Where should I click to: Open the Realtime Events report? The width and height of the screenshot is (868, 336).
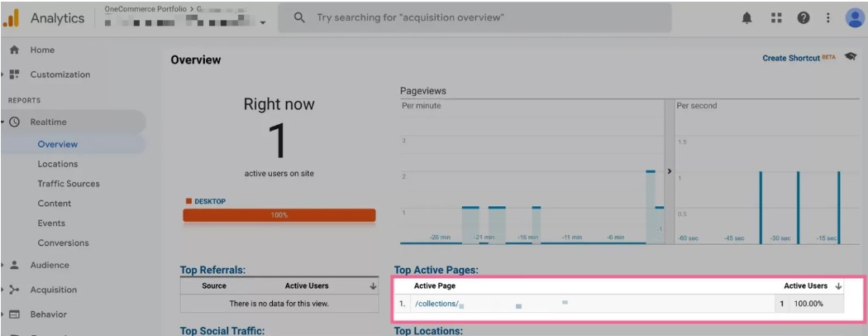(51, 223)
